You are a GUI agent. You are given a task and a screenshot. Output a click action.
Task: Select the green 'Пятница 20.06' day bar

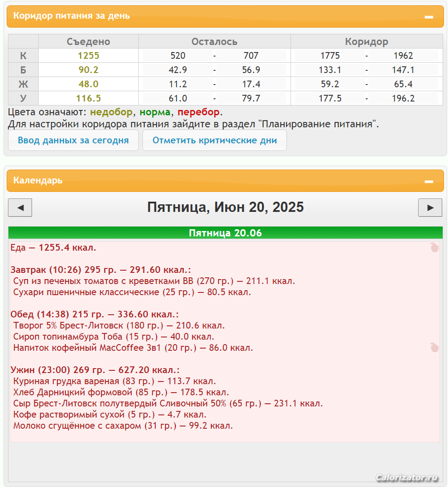(x=225, y=233)
